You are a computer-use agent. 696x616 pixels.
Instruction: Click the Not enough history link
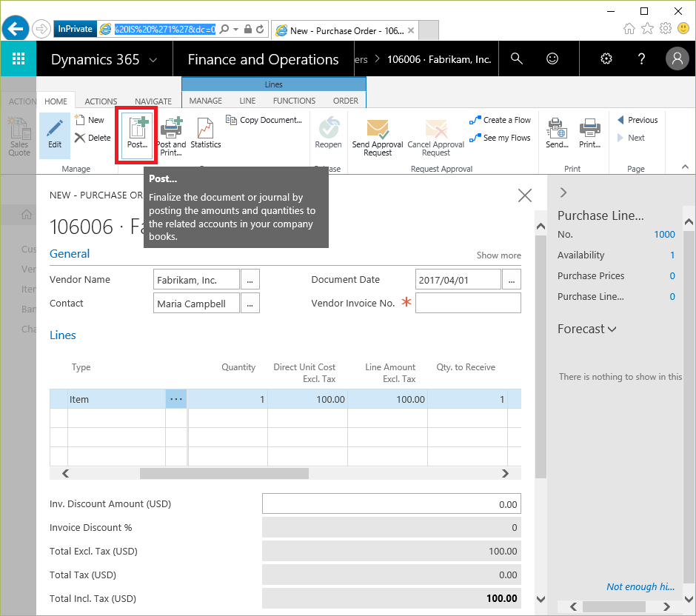(x=640, y=586)
